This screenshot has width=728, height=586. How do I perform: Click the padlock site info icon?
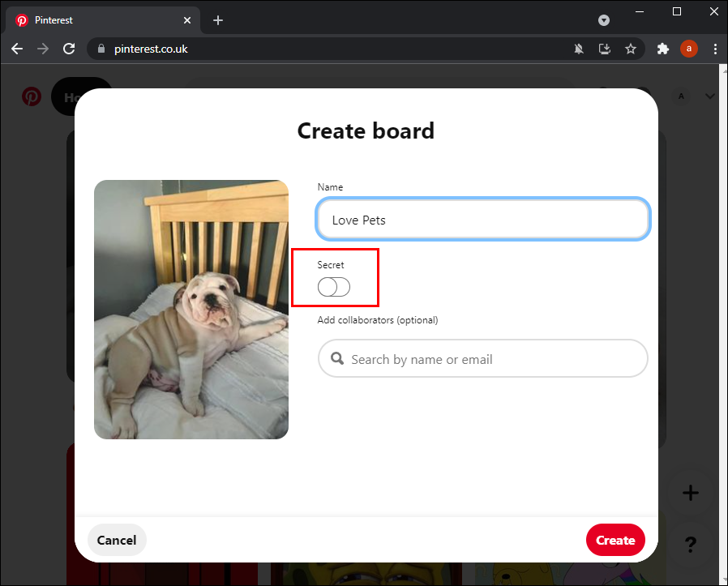click(101, 49)
